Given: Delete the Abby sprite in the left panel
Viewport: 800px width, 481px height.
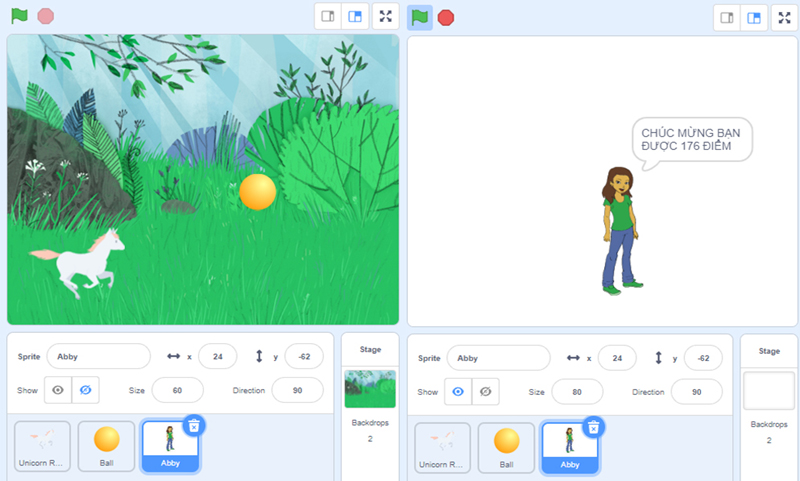Looking at the screenshot, I should click(194, 425).
